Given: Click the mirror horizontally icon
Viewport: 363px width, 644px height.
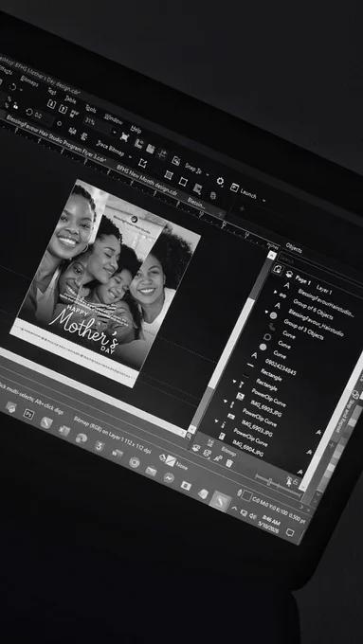Looking at the screenshot, I should point(72,131).
